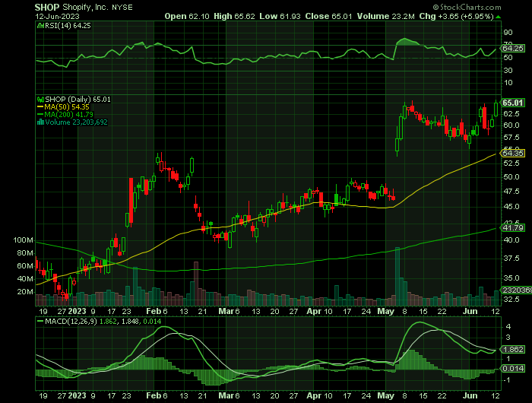Click the SHOP (Daily) candlestick legend icon

[x=40, y=100]
